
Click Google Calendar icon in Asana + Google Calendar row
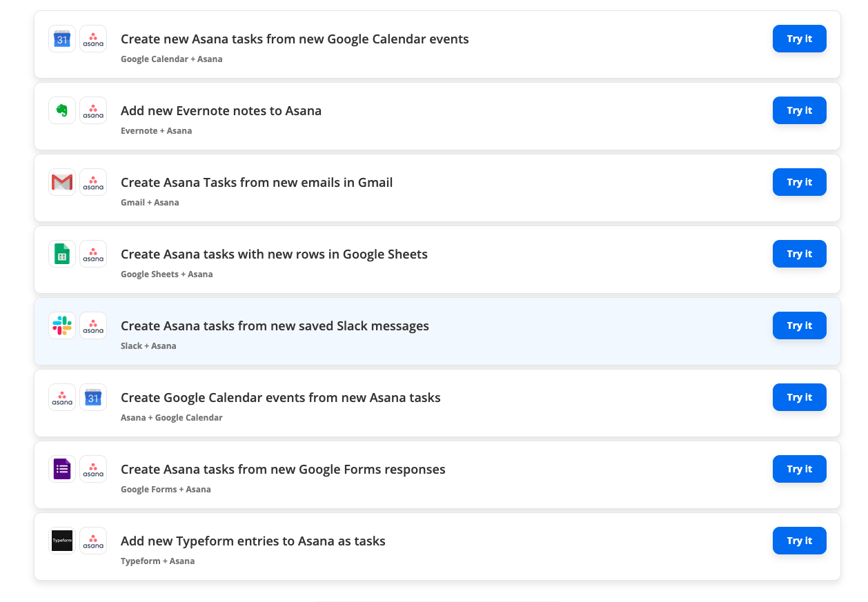pyautogui.click(x=93, y=397)
